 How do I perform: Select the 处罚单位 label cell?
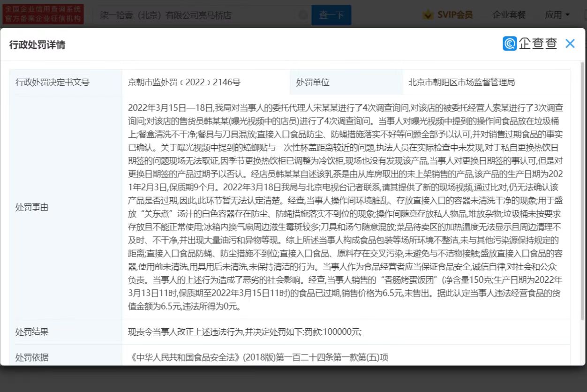point(313,83)
